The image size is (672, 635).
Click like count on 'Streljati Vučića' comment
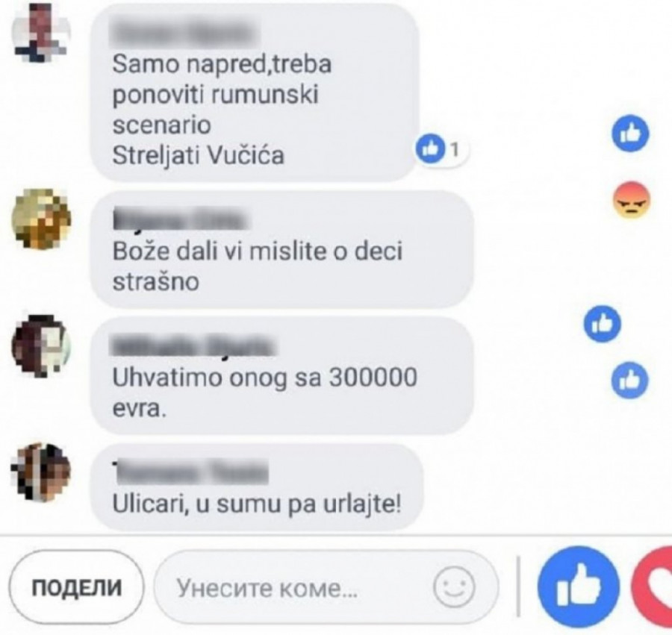pos(442,149)
